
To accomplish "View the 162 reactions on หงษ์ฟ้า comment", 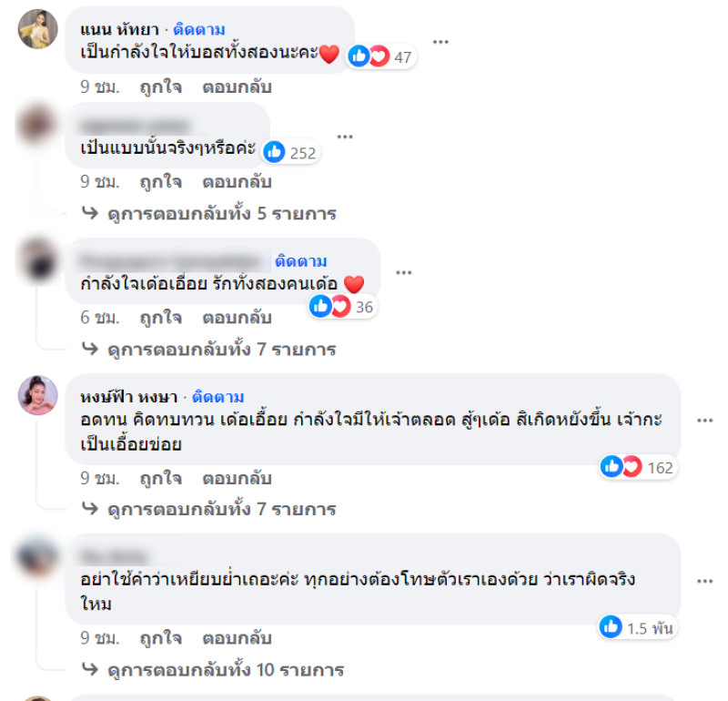I will 638,467.
